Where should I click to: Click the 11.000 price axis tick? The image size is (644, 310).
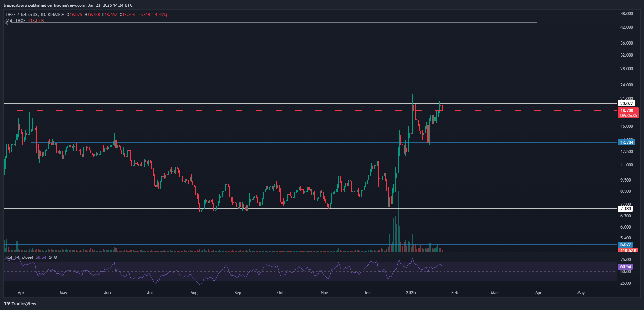point(626,165)
